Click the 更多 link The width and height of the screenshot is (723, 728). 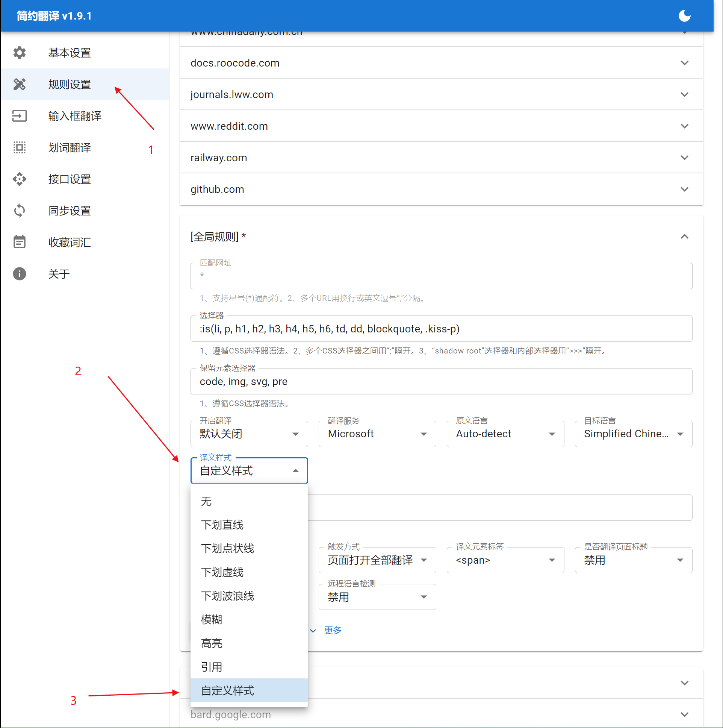tap(333, 630)
